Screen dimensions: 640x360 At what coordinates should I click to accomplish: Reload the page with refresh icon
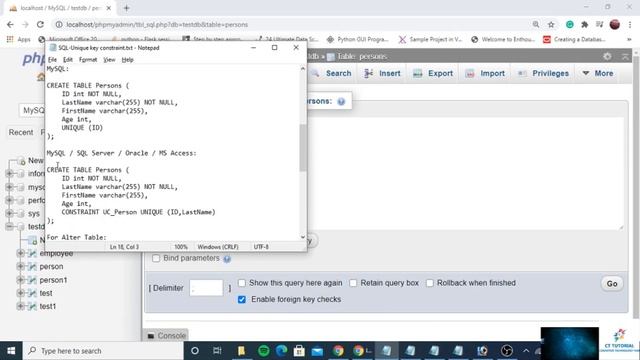pos(40,24)
